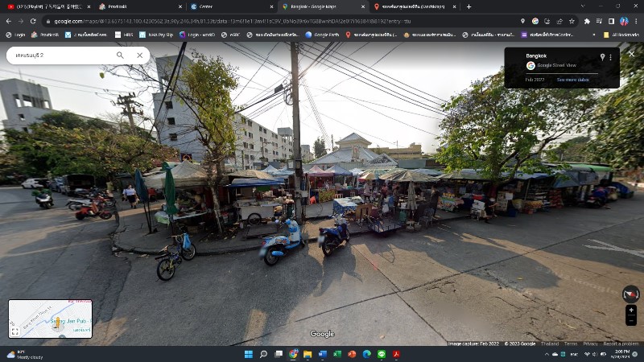Click the search magnifier in Maps
This screenshot has height=362, width=644.
(x=120, y=55)
